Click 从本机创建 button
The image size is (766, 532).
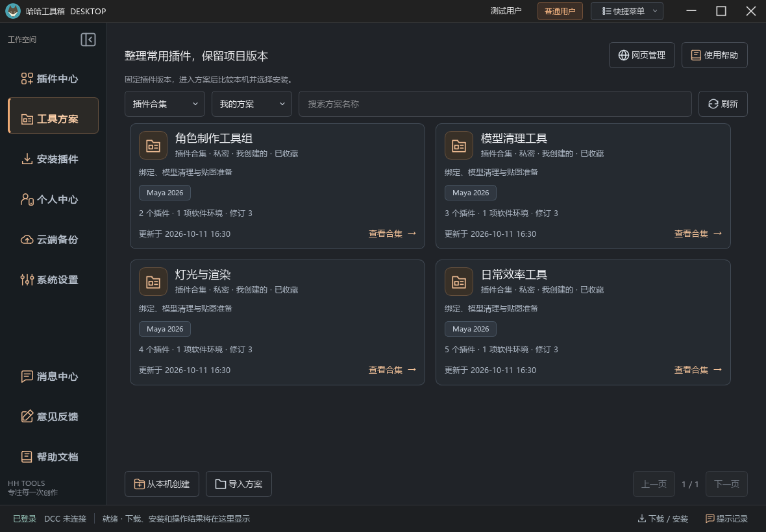pyautogui.click(x=162, y=484)
